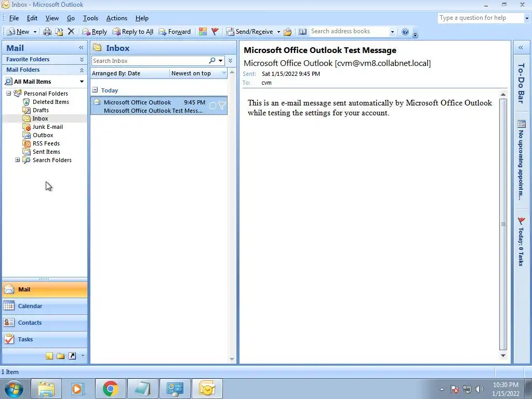Select the Microsoft Office Outlook Test Message email

pos(159,106)
